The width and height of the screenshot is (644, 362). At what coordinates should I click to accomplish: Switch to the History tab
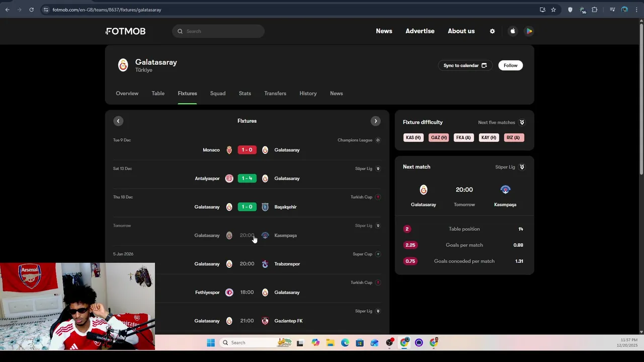point(308,94)
